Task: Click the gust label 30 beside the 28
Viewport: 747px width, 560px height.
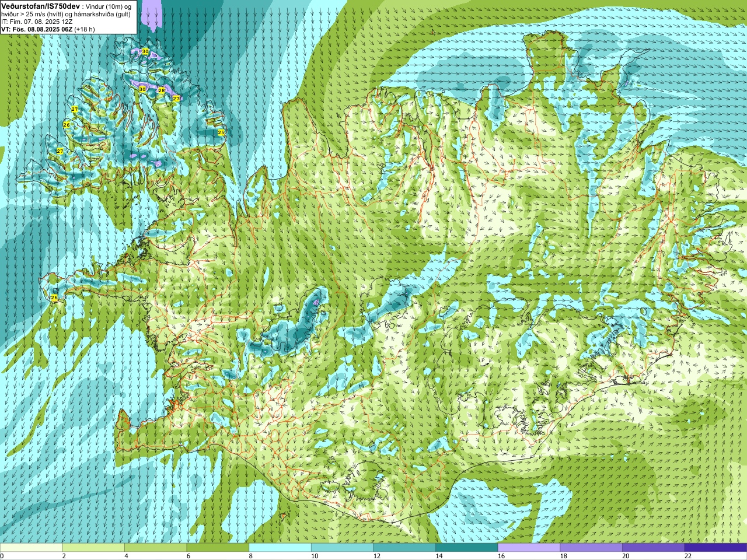Action: pyautogui.click(x=142, y=89)
